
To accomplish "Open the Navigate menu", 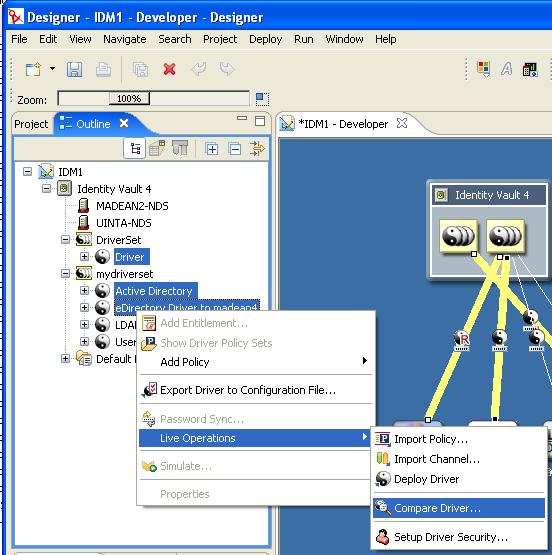I will (x=125, y=39).
